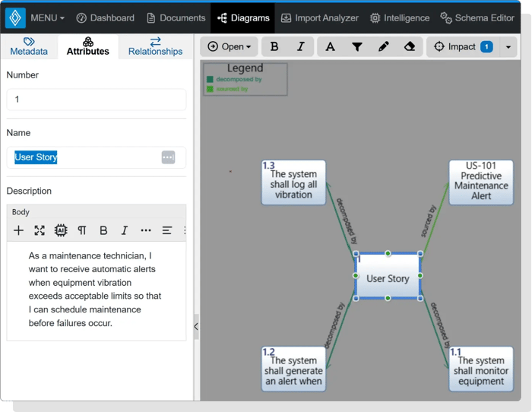Toggle italic in diagram toolbar

pos(301,46)
